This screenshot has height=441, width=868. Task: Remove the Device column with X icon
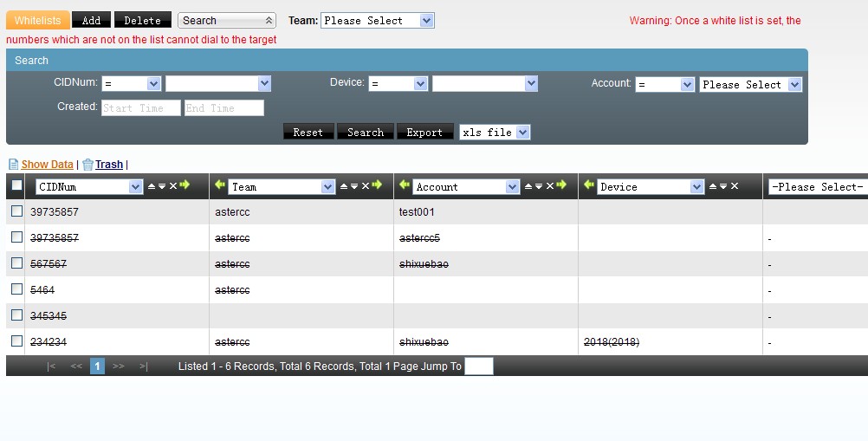735,186
